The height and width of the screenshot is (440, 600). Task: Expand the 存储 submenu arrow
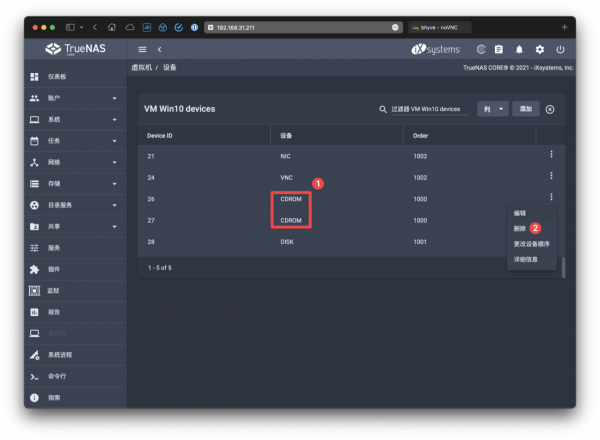[114, 184]
